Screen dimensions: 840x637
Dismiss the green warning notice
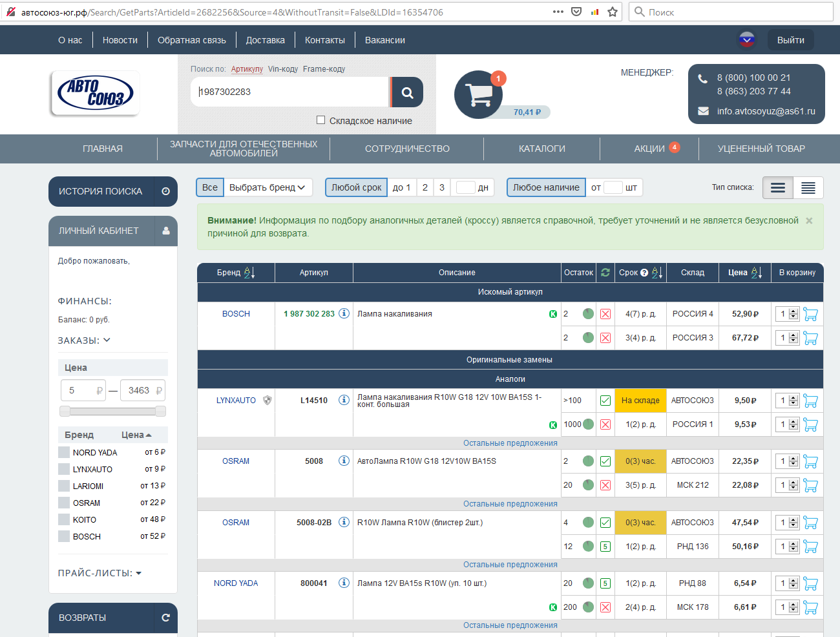pos(809,221)
